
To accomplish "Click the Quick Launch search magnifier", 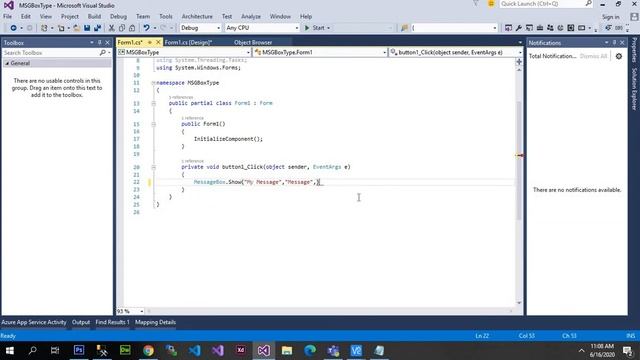I will point(588,4).
